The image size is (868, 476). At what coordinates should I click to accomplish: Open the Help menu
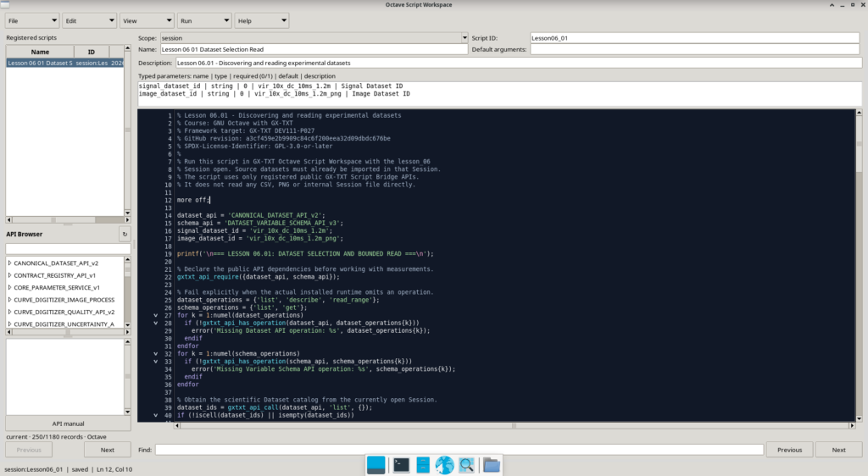point(261,21)
